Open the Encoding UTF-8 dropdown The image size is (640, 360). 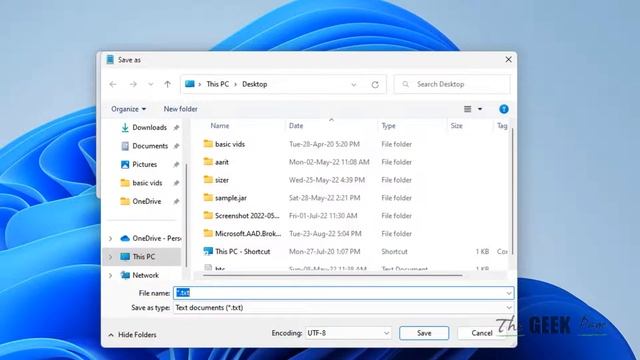(x=348, y=333)
